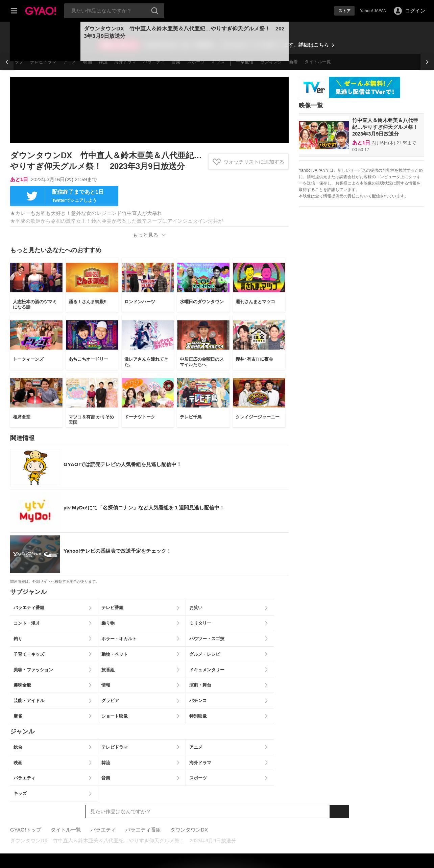Go to Yahoo! JAPAN link
434x868 pixels.
tap(373, 11)
